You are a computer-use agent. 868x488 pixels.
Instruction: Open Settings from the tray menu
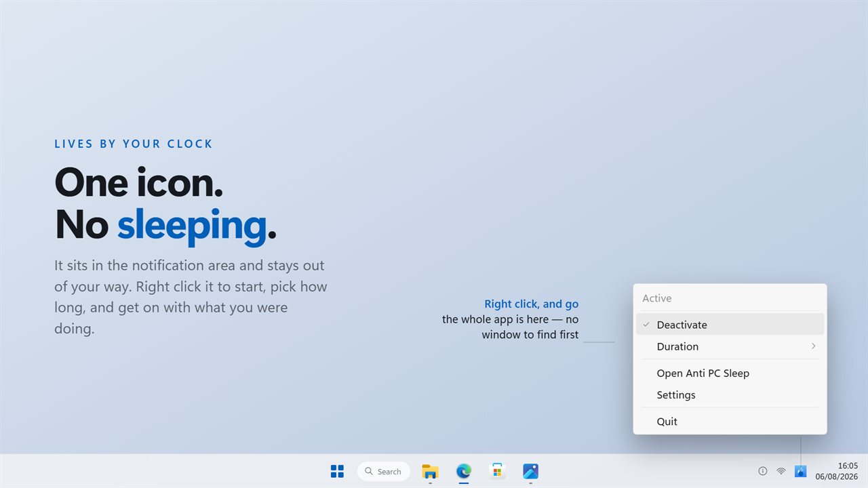click(730, 394)
